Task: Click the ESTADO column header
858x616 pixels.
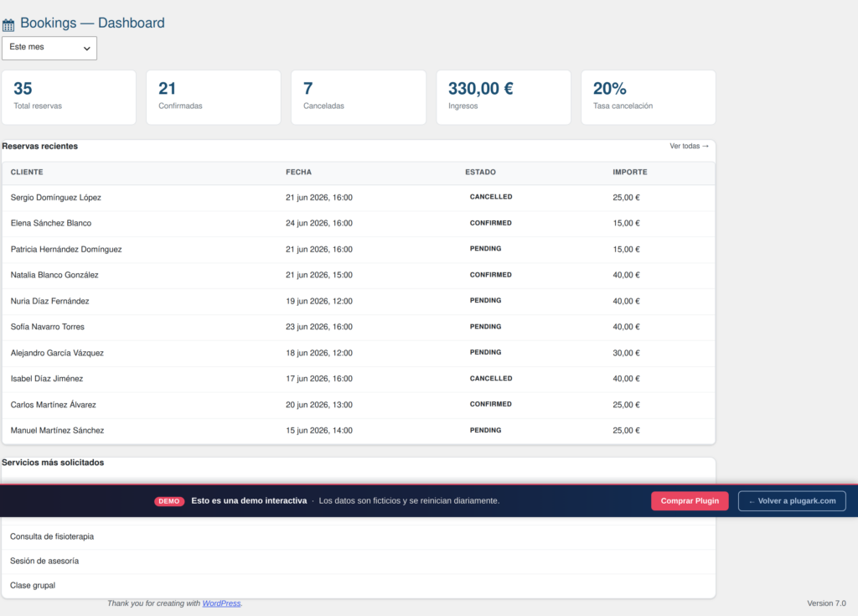Action: pyautogui.click(x=480, y=172)
